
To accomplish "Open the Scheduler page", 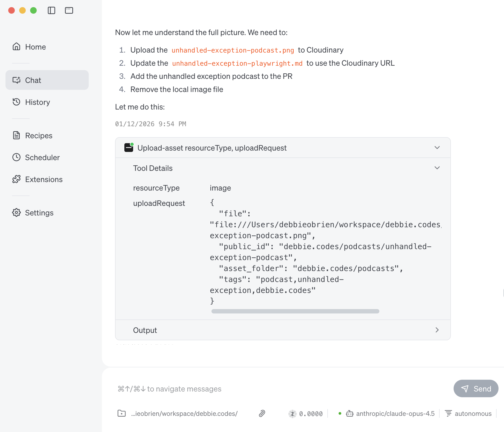I will [42, 157].
